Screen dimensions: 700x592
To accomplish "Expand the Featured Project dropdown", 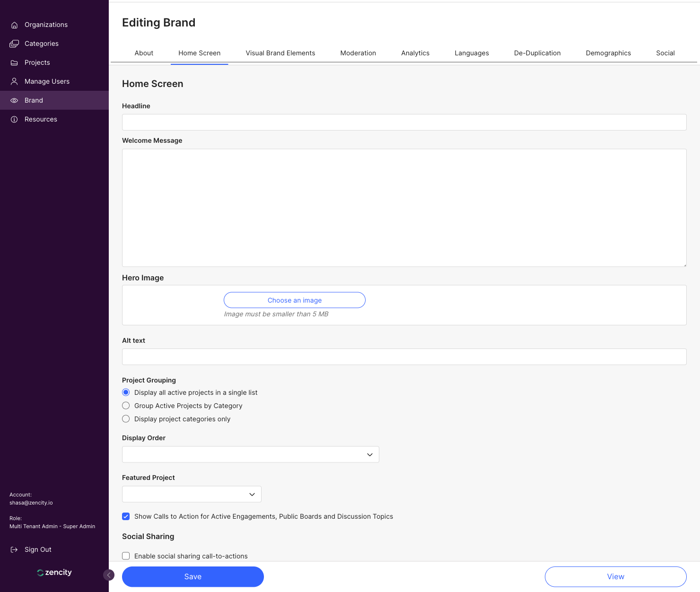I will pyautogui.click(x=192, y=494).
